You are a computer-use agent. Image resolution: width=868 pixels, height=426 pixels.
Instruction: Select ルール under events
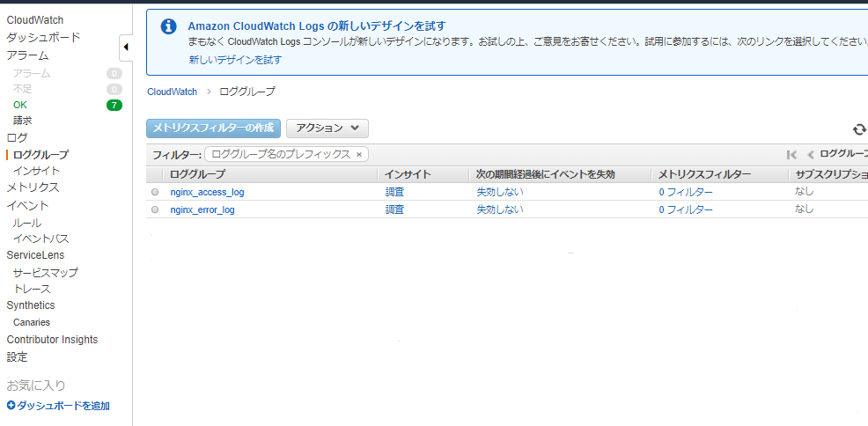[27, 223]
